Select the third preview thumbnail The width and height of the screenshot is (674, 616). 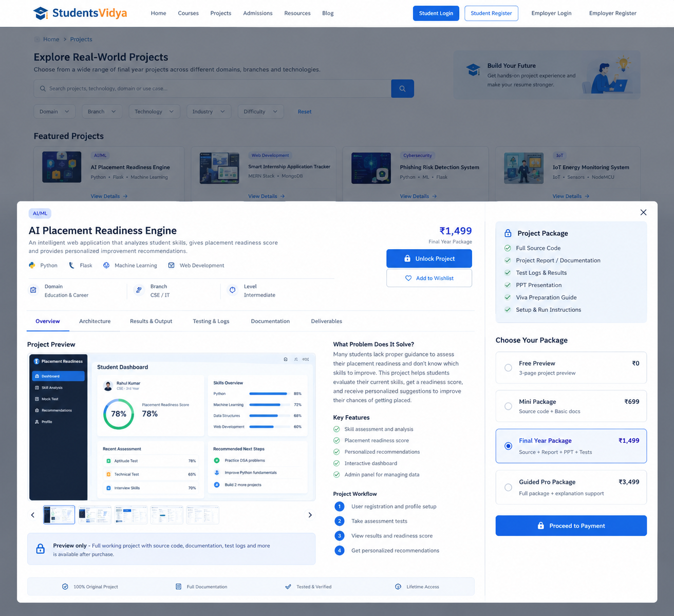coord(131,515)
